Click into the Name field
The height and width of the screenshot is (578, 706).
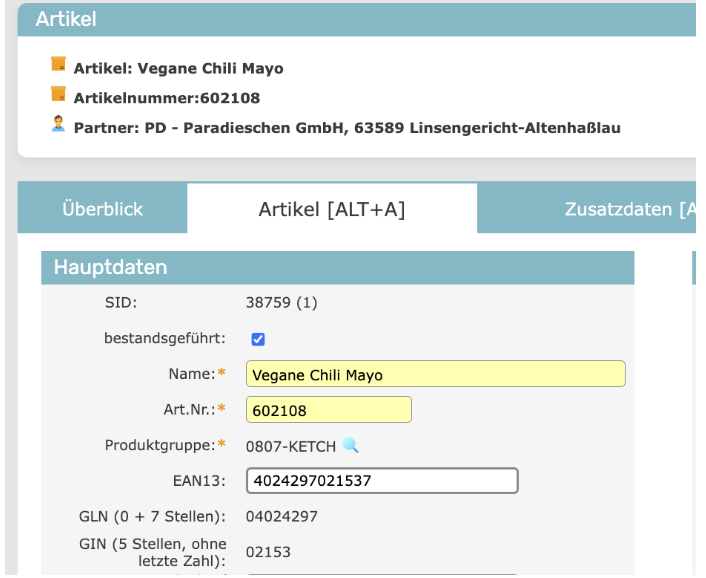435,375
